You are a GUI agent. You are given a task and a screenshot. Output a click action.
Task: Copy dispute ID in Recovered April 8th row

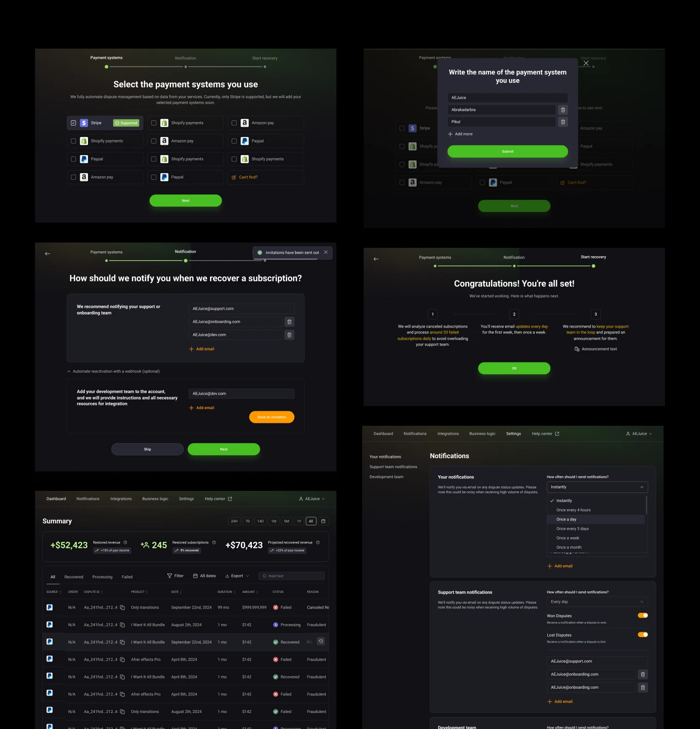click(x=122, y=677)
